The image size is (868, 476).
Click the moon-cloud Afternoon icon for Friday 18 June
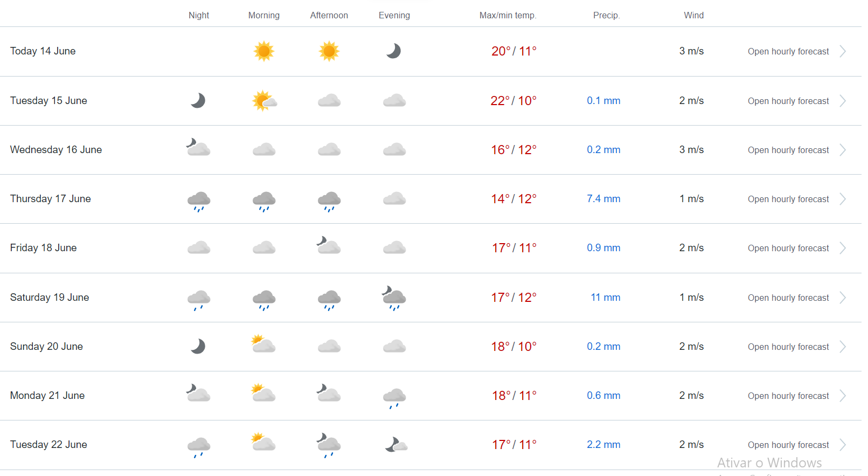click(329, 245)
